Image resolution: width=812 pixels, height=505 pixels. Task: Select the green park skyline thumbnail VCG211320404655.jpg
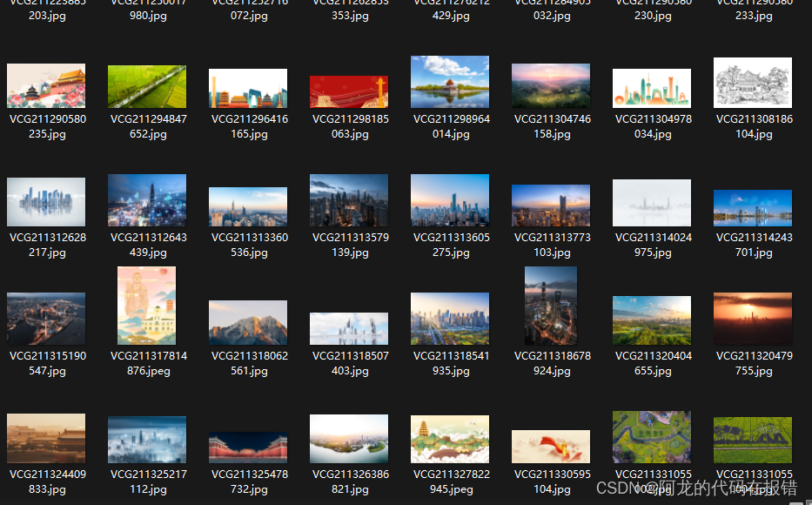[x=652, y=320]
